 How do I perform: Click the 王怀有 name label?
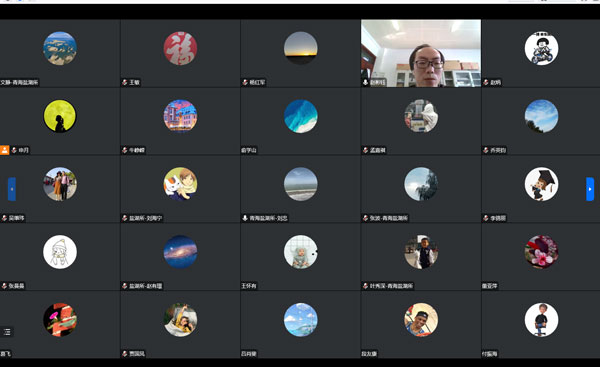249,286
